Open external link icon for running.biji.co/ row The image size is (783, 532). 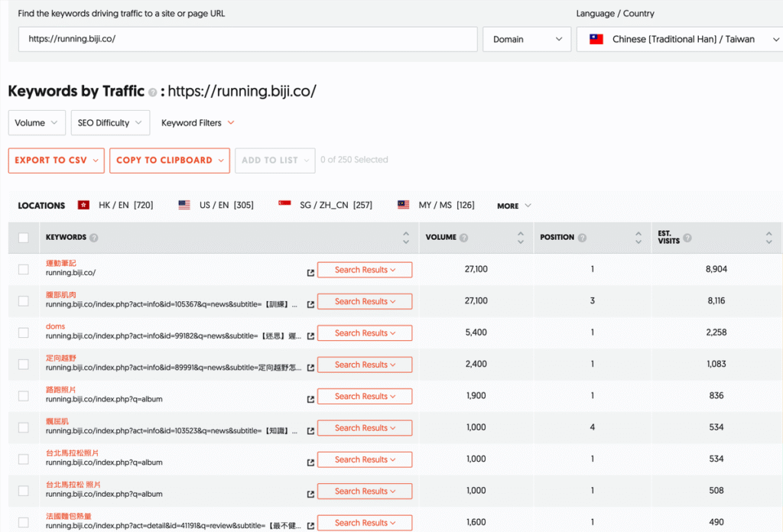click(x=310, y=272)
